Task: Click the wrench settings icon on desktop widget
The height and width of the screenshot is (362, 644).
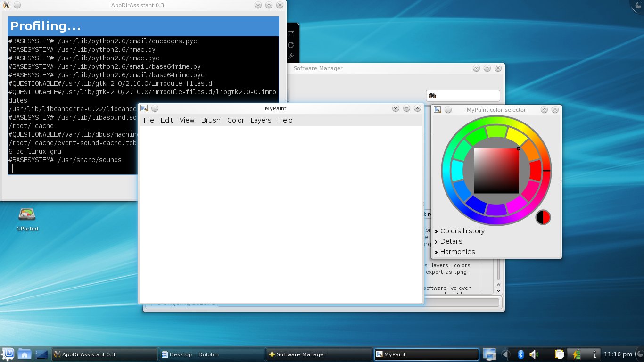Action: click(291, 57)
